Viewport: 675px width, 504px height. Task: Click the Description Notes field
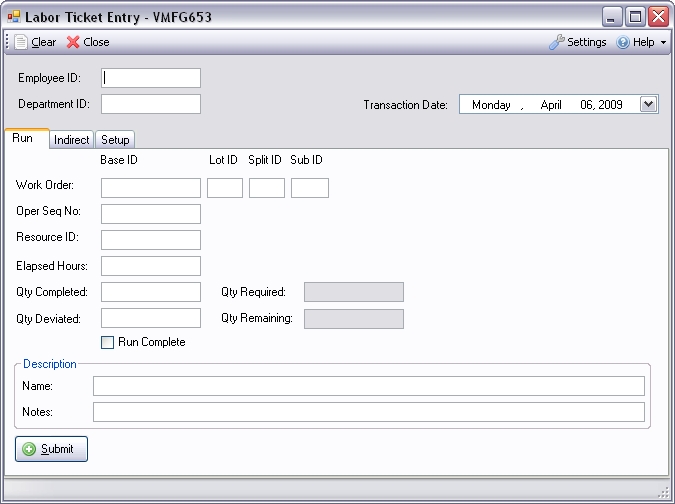(x=369, y=412)
